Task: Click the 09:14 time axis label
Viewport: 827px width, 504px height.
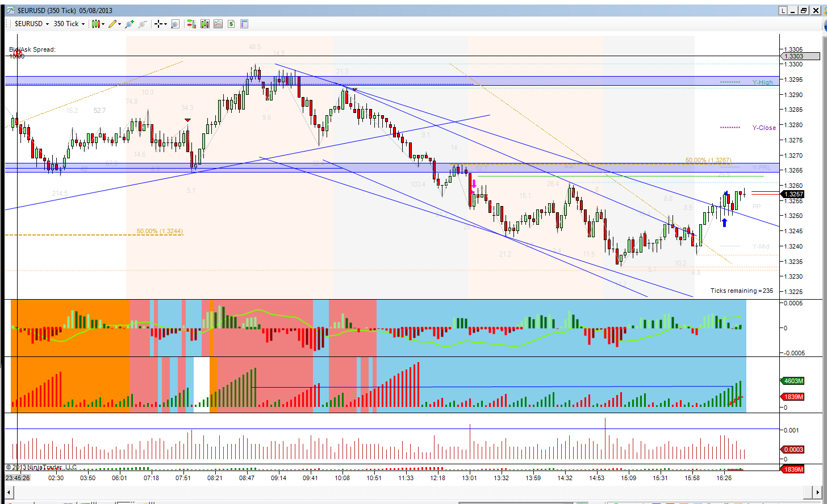Action: coord(278,478)
